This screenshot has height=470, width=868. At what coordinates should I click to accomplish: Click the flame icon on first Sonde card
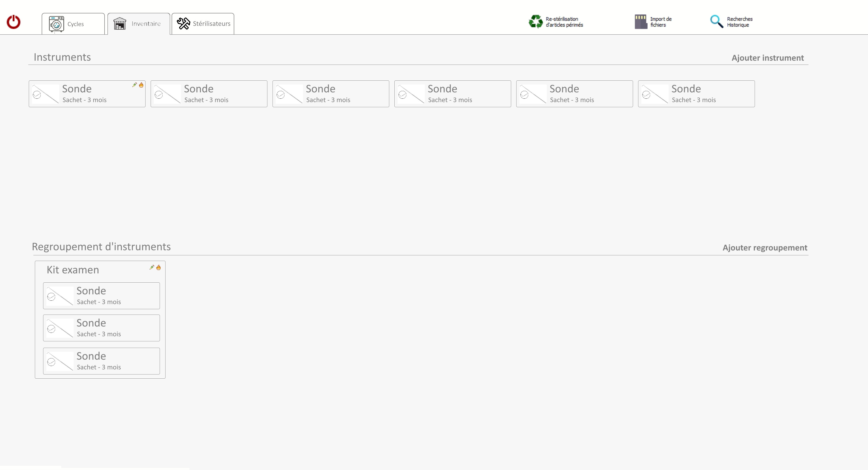point(141,85)
